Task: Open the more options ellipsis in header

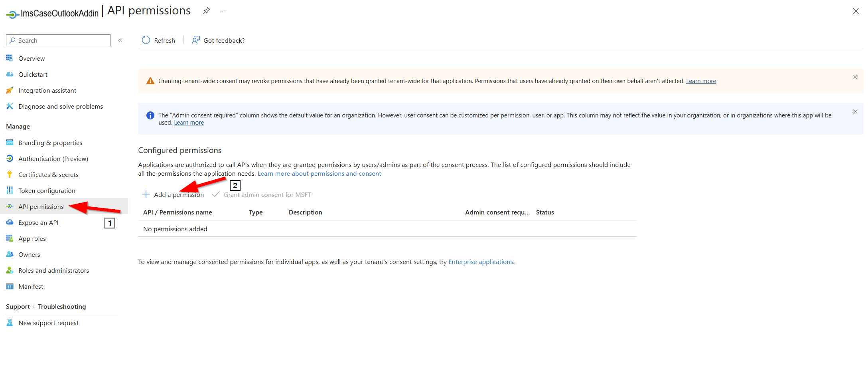Action: (223, 11)
